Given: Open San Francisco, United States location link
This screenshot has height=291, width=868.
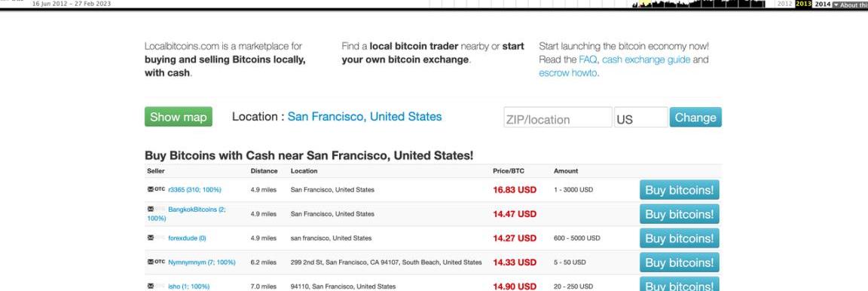Looking at the screenshot, I should coord(365,117).
